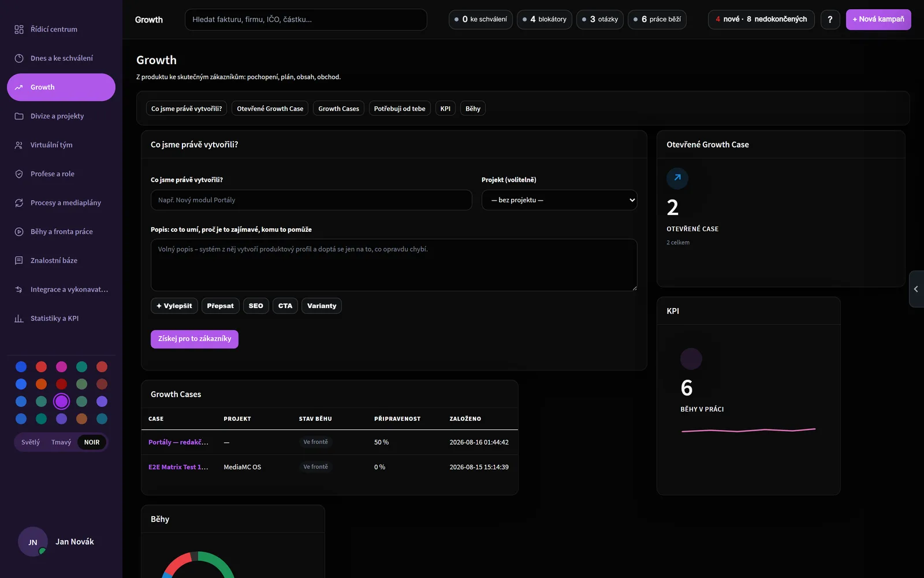Open the Portály — redakč… case link

pos(178,442)
